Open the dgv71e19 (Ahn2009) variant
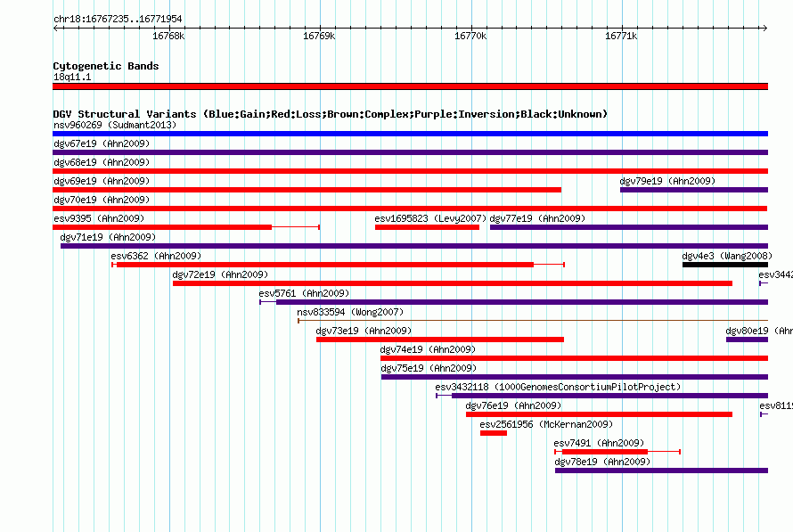This screenshot has height=532, width=793. click(x=108, y=237)
